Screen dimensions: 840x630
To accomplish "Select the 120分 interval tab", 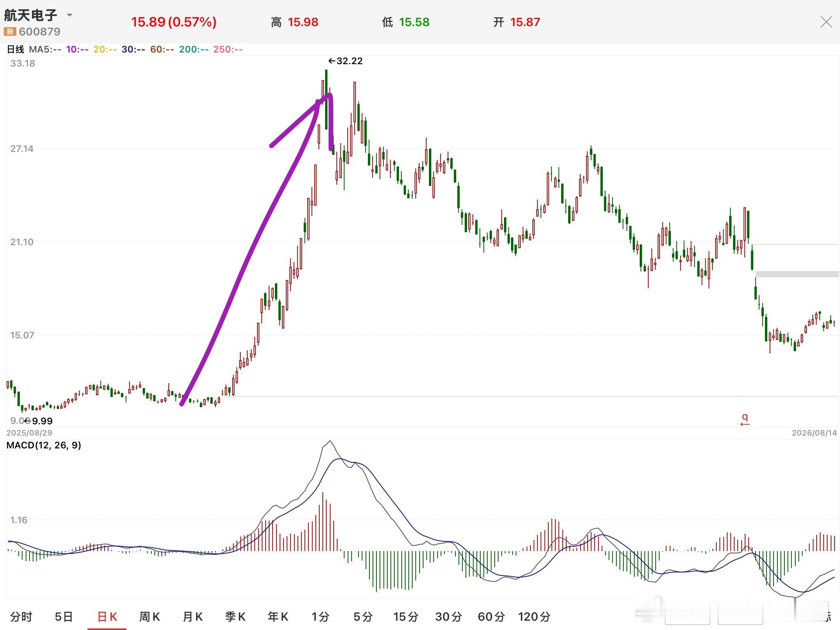I will pyautogui.click(x=534, y=616).
